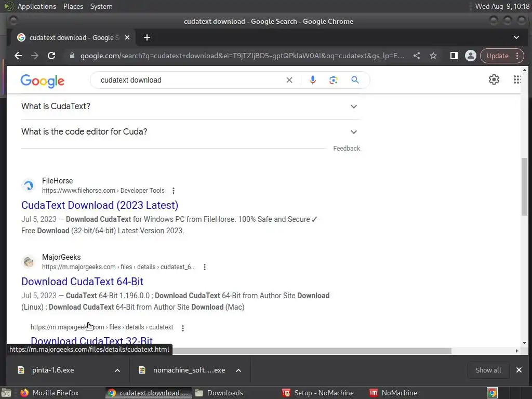Image resolution: width=532 pixels, height=399 pixels.
Task: Share this page via share icon
Action: click(417, 56)
